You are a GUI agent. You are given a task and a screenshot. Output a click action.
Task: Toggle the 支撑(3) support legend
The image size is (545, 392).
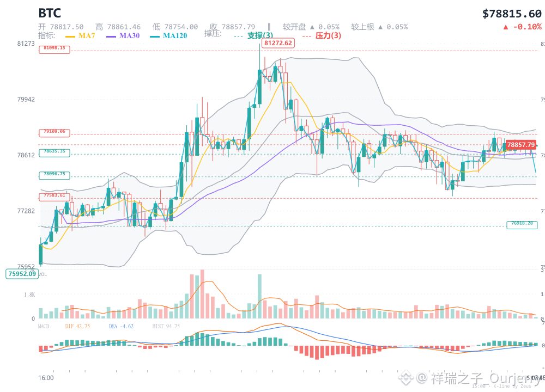260,35
